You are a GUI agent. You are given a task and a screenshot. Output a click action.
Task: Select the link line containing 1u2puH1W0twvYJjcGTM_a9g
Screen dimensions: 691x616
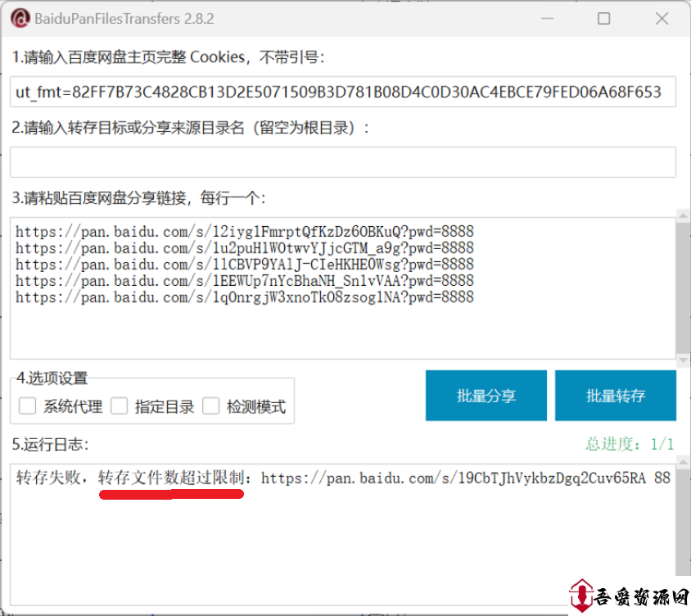(x=245, y=248)
